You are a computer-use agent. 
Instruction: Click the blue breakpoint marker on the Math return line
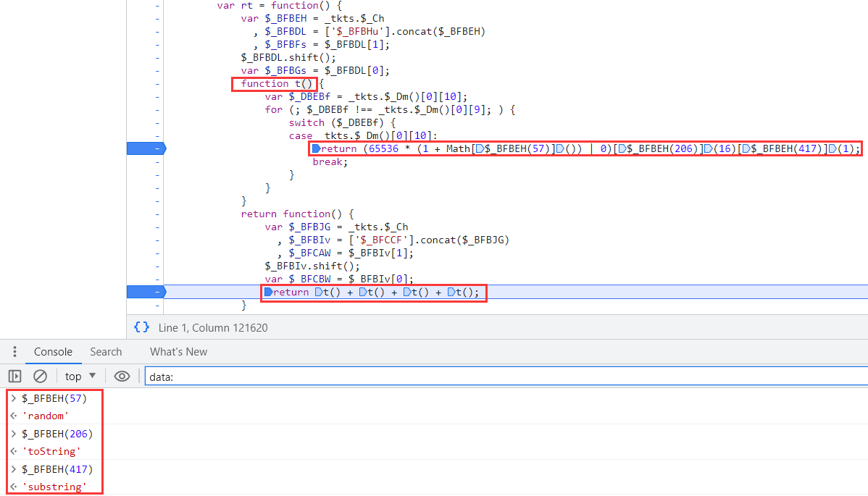146,148
